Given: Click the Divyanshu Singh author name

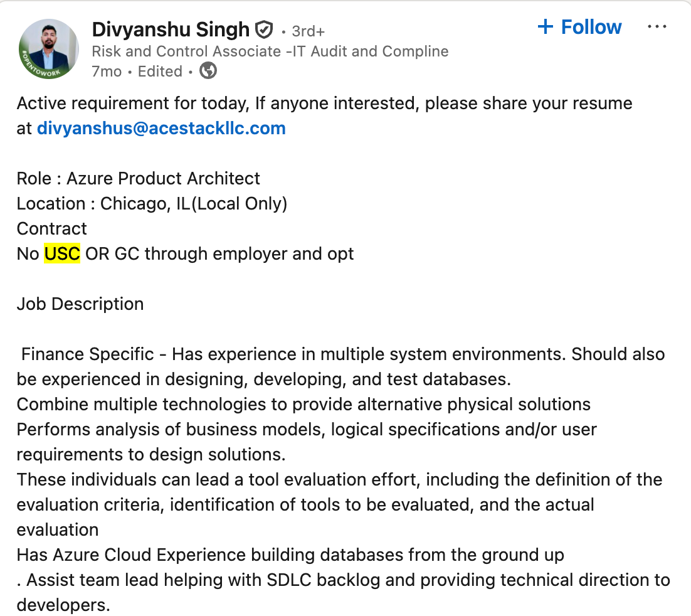Looking at the screenshot, I should (x=171, y=29).
